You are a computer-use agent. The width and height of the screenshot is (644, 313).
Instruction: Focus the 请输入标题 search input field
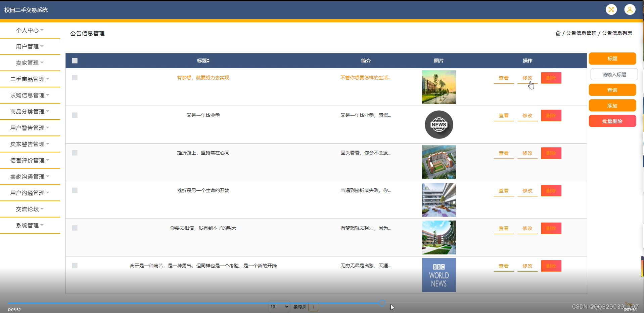pos(614,74)
